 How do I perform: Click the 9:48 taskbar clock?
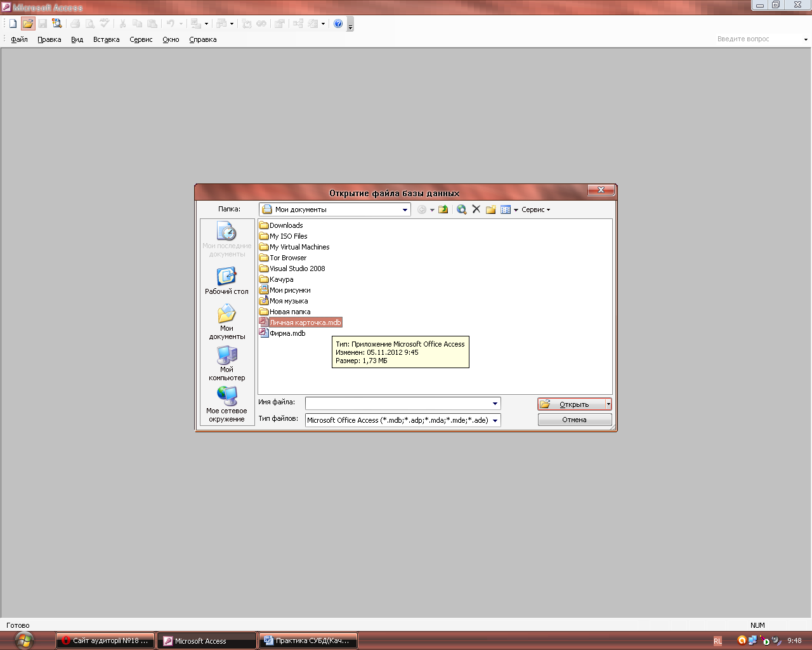794,640
